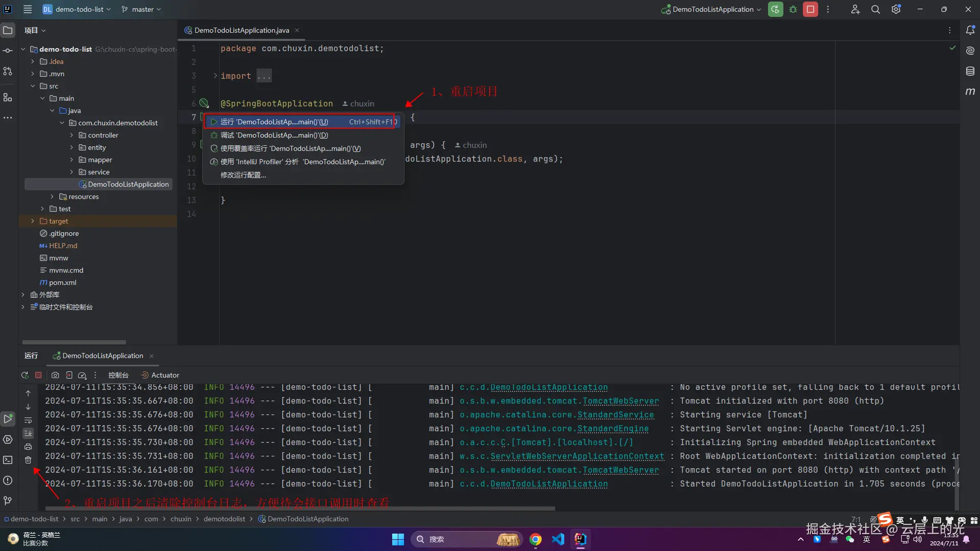Toggle the Run tool window button
Screen dimensions: 980x551
pyautogui.click(x=8, y=419)
